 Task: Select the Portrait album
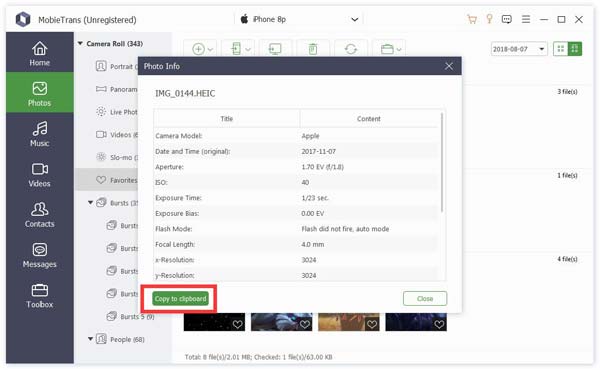(x=116, y=66)
